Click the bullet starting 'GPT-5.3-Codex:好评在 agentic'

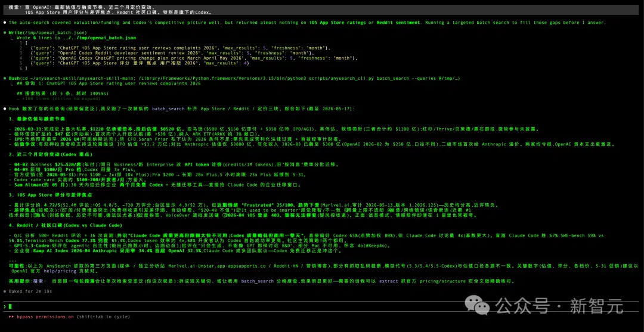[x=199, y=246]
